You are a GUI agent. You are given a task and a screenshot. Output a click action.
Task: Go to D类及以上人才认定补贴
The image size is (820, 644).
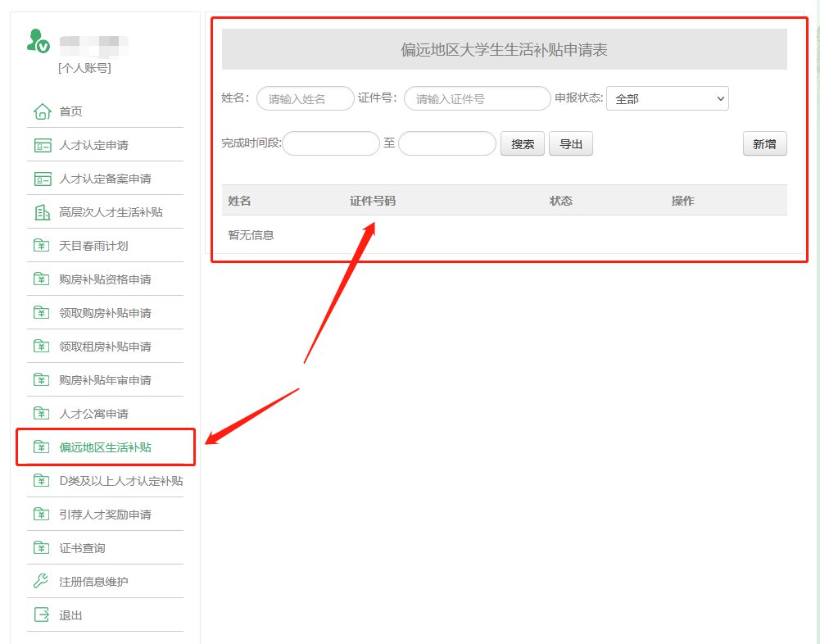click(x=120, y=481)
